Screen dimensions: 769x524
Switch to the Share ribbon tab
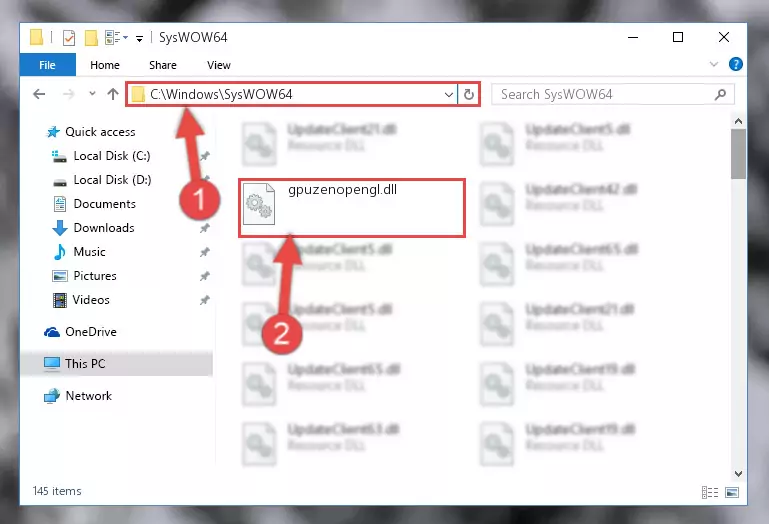tap(163, 65)
